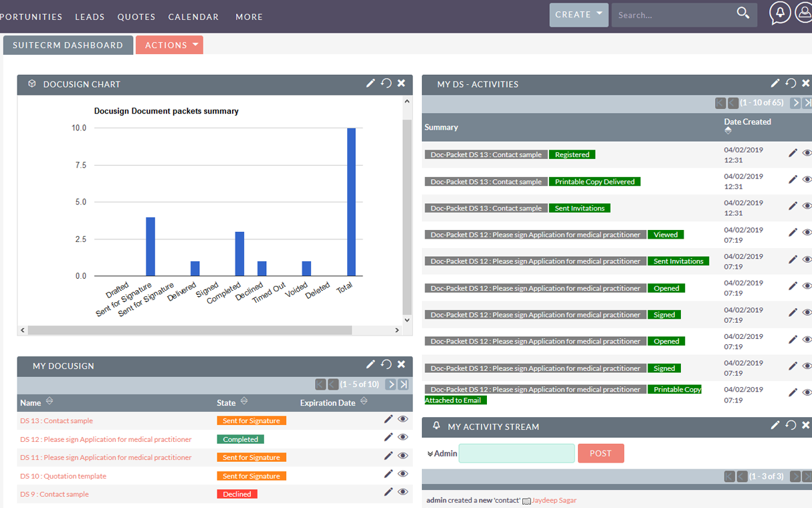Select the SuiteCRM Dashboard tab
The image size is (812, 508).
[x=68, y=45]
